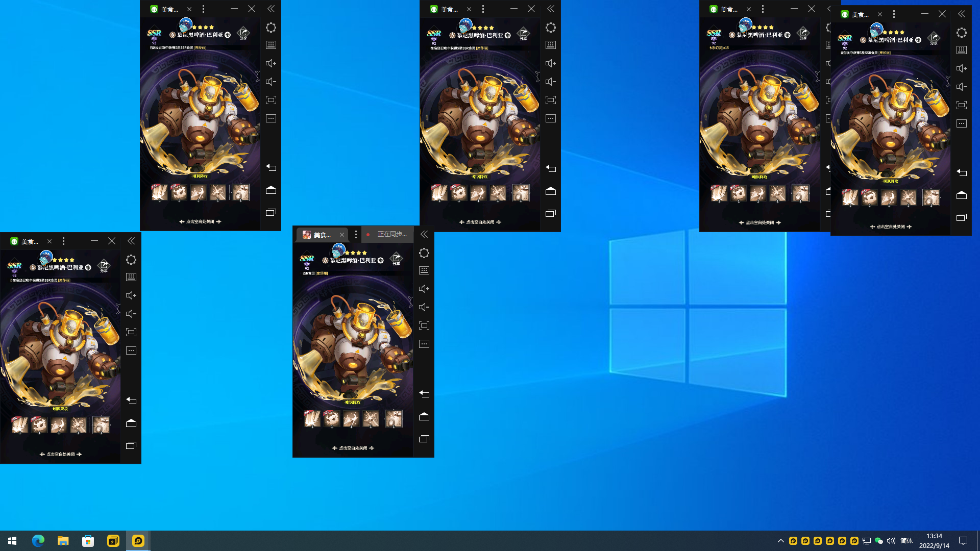The image size is (980, 551).
Task: Open keyboard mapping in far-right emulator
Action: (x=962, y=50)
